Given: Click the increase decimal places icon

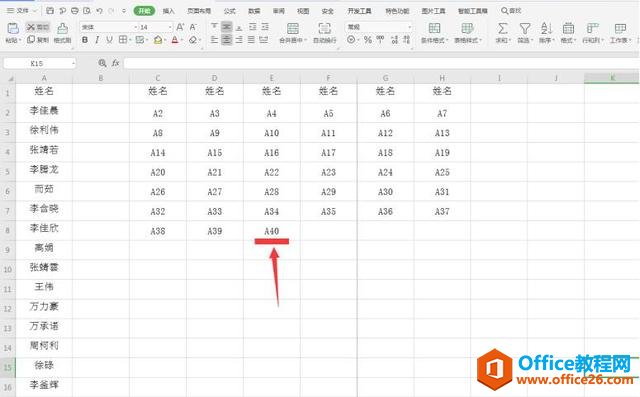Looking at the screenshot, I should click(394, 40).
